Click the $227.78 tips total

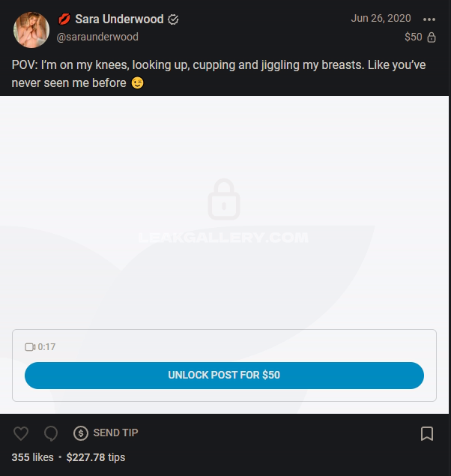[x=96, y=457]
